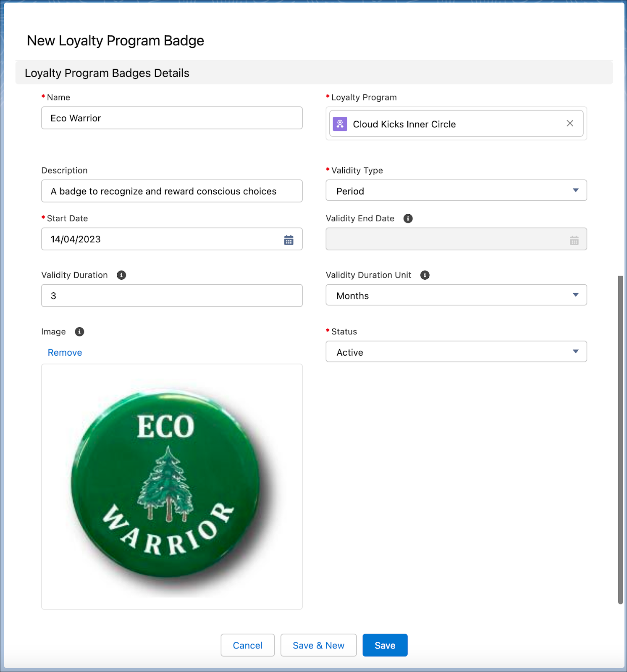Clear the Cloud Kicks Inner Circle selection
This screenshot has width=627, height=672.
[570, 123]
